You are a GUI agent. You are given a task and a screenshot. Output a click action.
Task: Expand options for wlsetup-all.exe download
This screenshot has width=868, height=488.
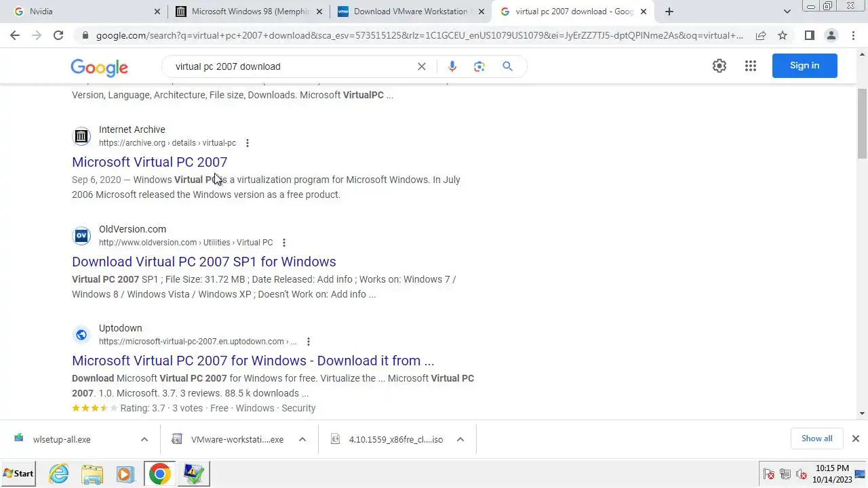coord(144,439)
